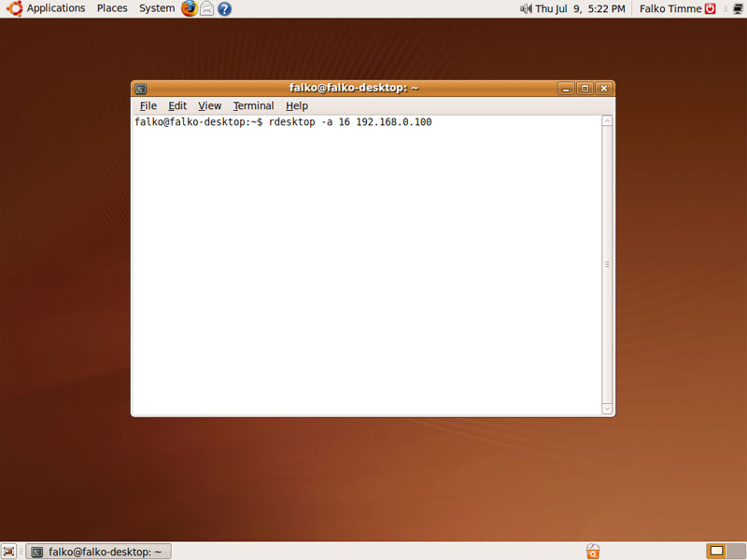This screenshot has height=560, width=747.
Task: Click the terminal scrollbar down arrow
Action: (607, 408)
